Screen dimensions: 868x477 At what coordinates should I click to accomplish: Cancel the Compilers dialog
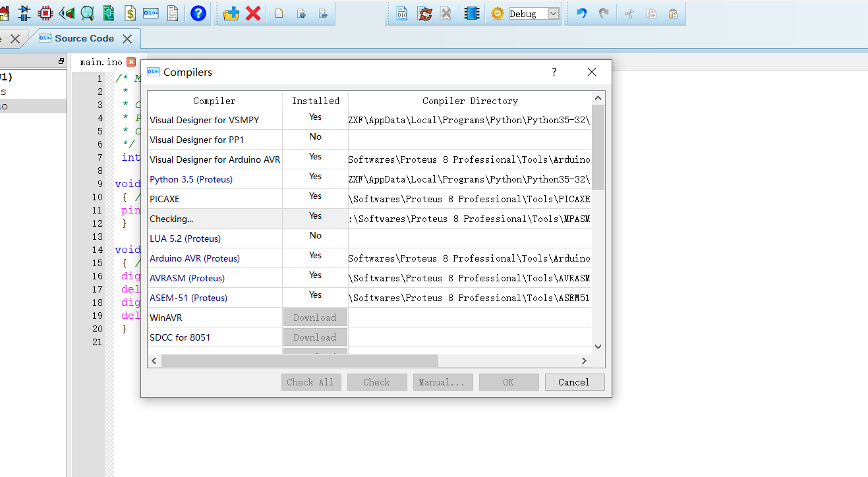pos(574,381)
